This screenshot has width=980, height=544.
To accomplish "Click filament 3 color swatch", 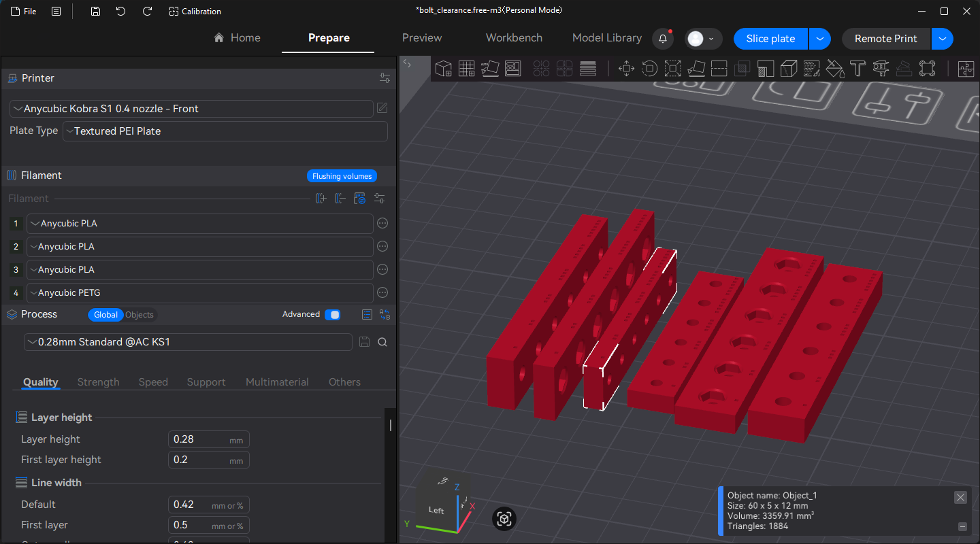I will point(16,270).
